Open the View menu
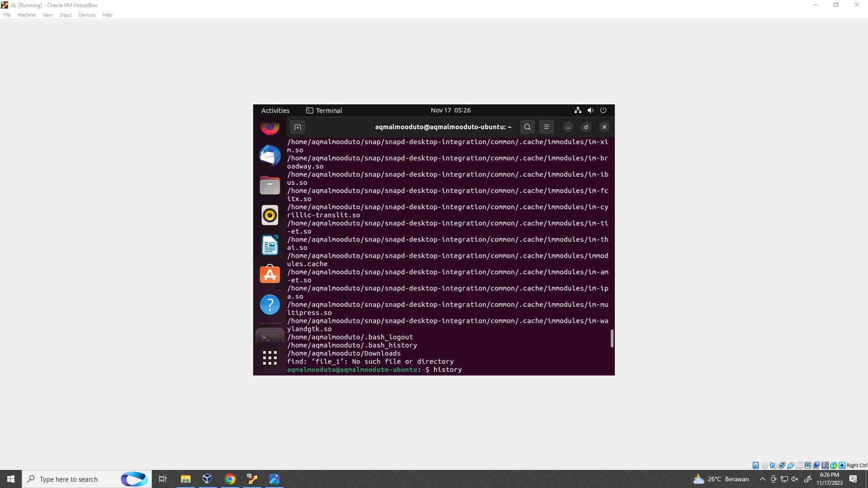The height and width of the screenshot is (488, 868). point(47,15)
